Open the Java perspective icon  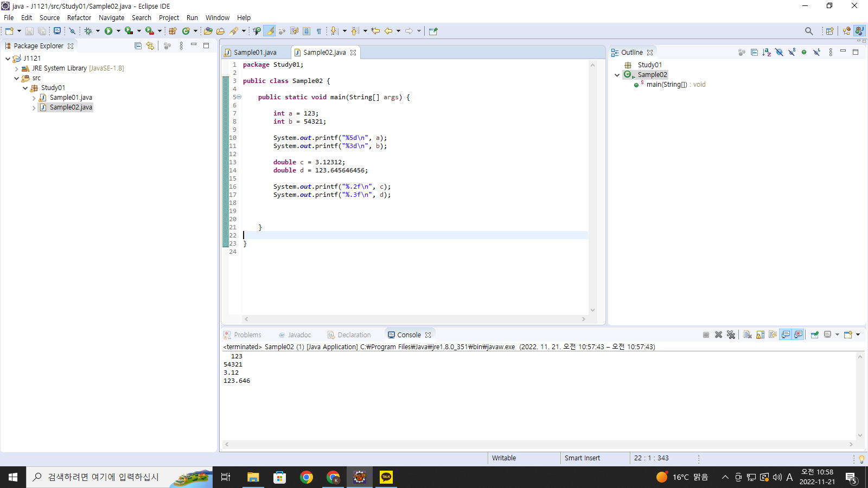(859, 31)
